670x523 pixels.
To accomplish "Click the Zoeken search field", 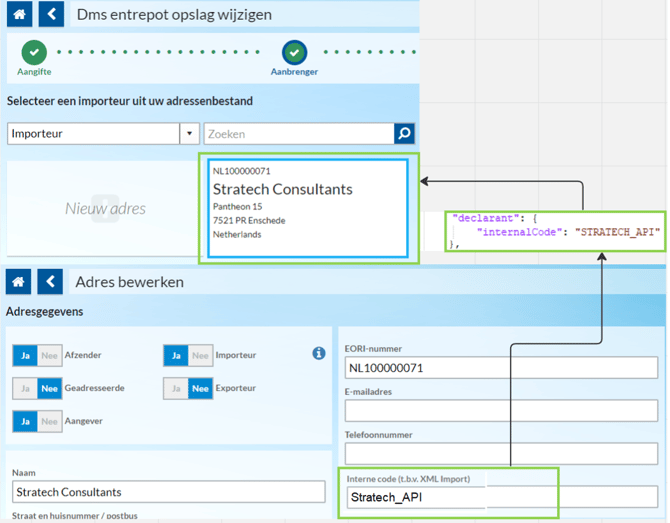I will pyautogui.click(x=299, y=134).
